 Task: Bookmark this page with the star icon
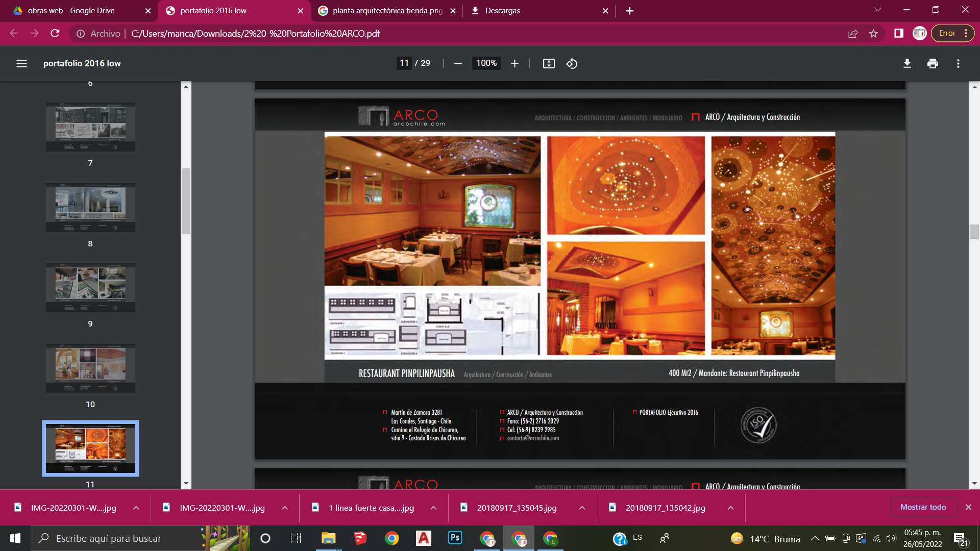point(873,34)
